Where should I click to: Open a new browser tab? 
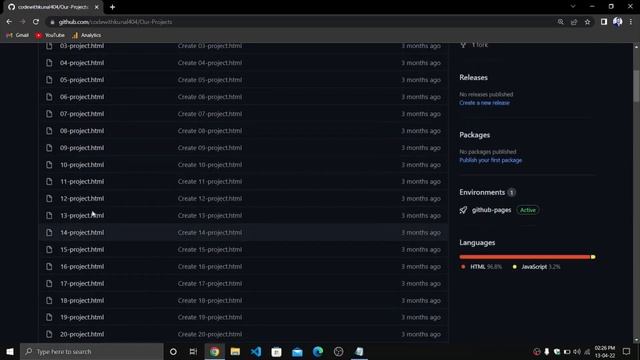coord(112,7)
